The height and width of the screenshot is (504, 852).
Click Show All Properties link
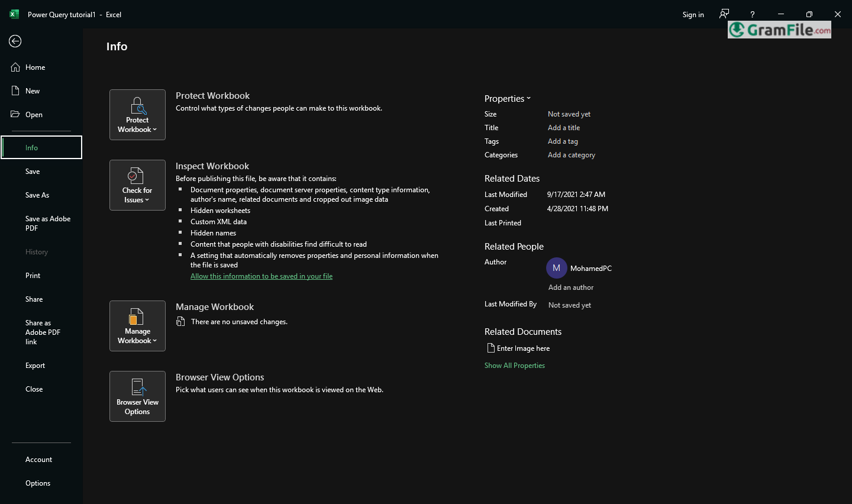tap(515, 366)
